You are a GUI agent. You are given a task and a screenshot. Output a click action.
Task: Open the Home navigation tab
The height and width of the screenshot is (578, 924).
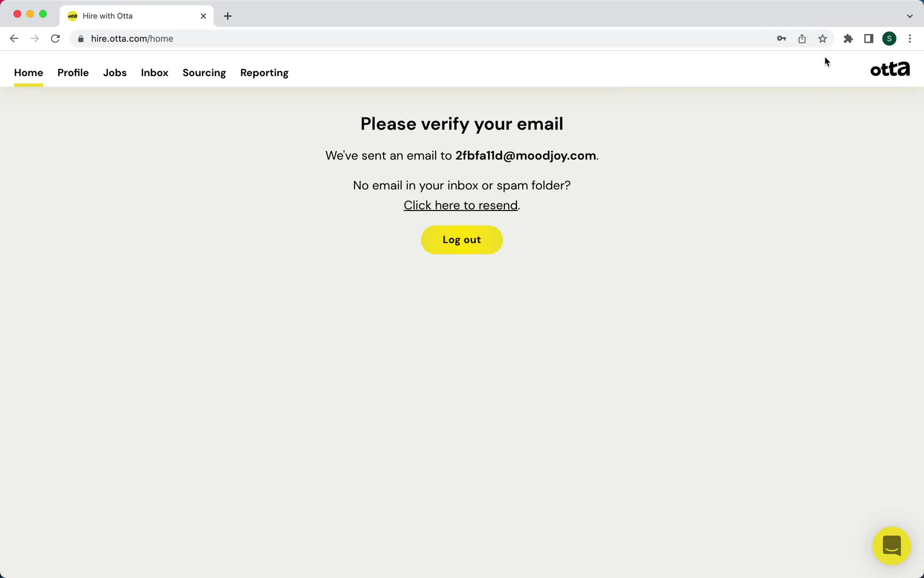click(x=28, y=73)
